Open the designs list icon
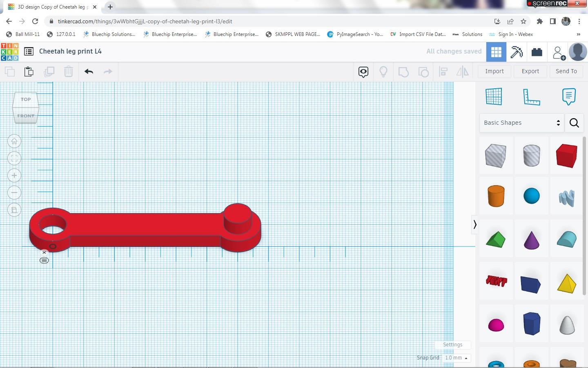The height and width of the screenshot is (368, 588). pos(29,52)
